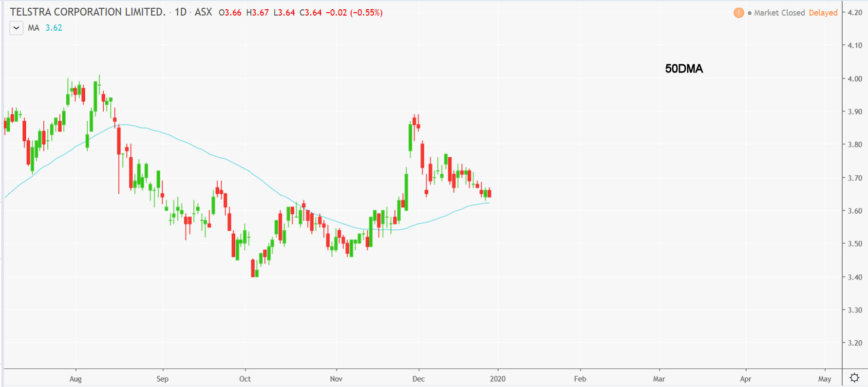This screenshot has width=868, height=387.
Task: Click the Feb label on time axis
Action: coord(580,379)
